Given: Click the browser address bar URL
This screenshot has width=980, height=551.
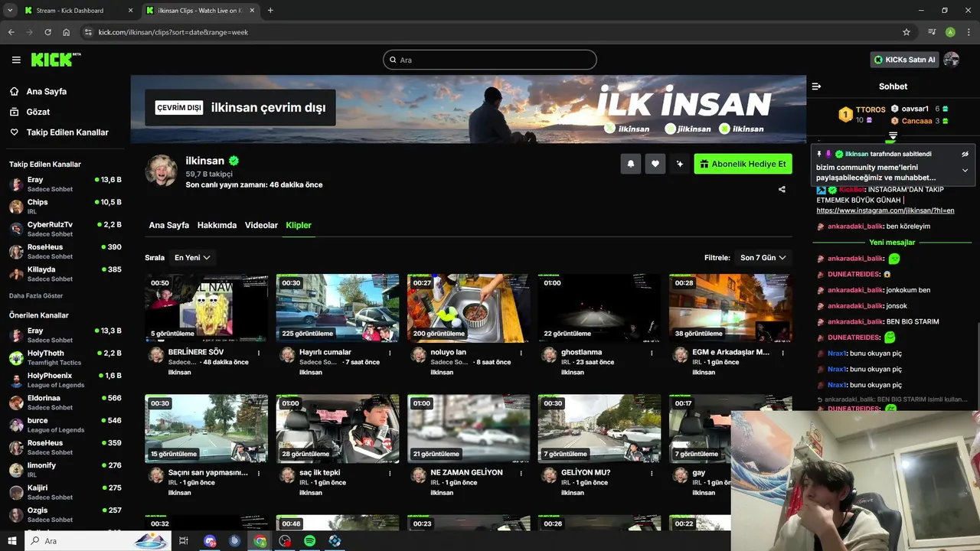Looking at the screenshot, I should click(173, 32).
